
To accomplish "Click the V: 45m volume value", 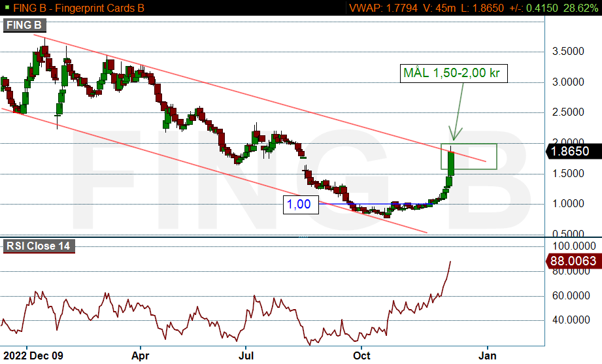I will click(x=440, y=8).
